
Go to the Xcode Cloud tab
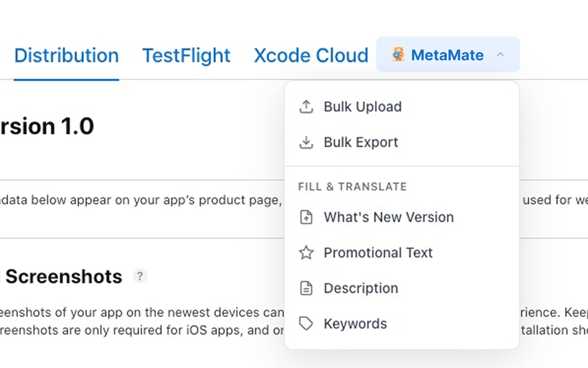(311, 55)
